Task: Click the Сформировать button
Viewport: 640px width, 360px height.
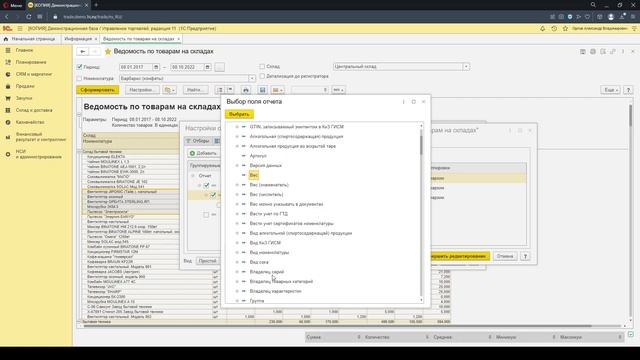Action: [x=98, y=90]
